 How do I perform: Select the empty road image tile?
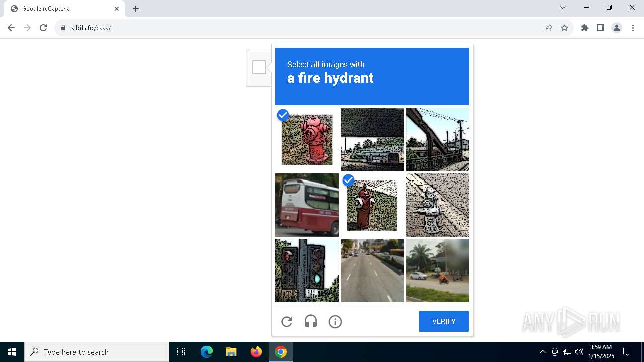[x=372, y=270]
